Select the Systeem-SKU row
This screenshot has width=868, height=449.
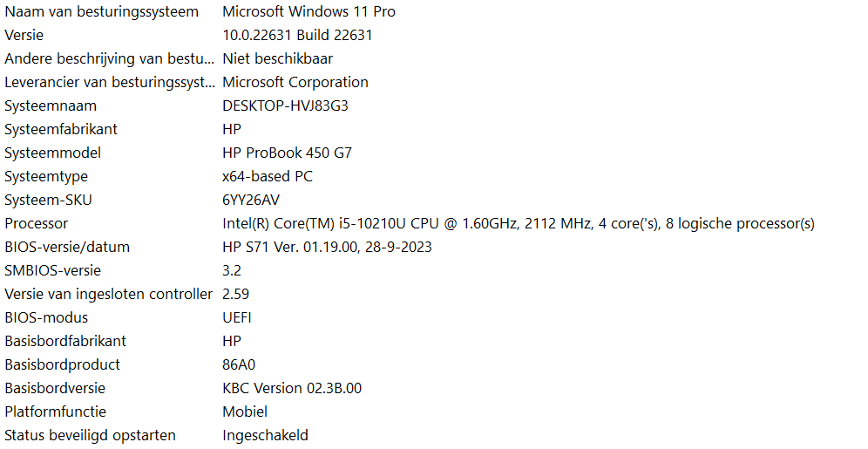[x=434, y=200]
